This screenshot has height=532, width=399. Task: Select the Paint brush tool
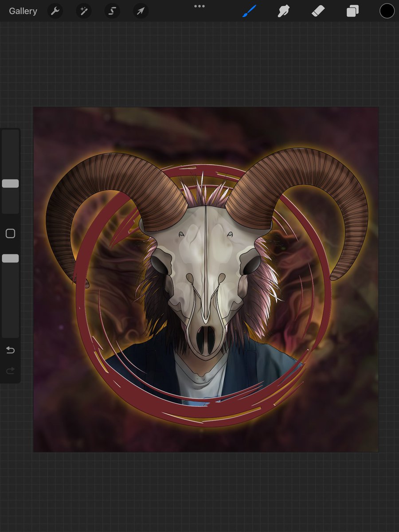250,11
